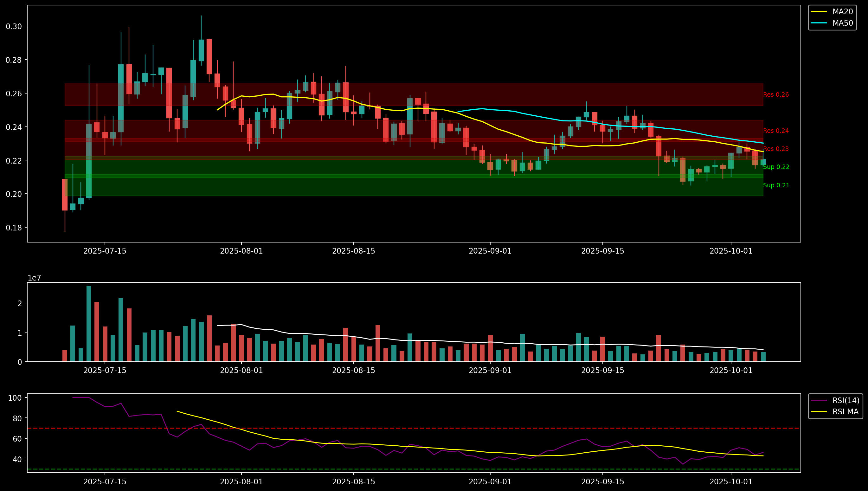Screen dimensions: 868x491
Task: Click the 1e7 volume scale label
Action: point(34,278)
